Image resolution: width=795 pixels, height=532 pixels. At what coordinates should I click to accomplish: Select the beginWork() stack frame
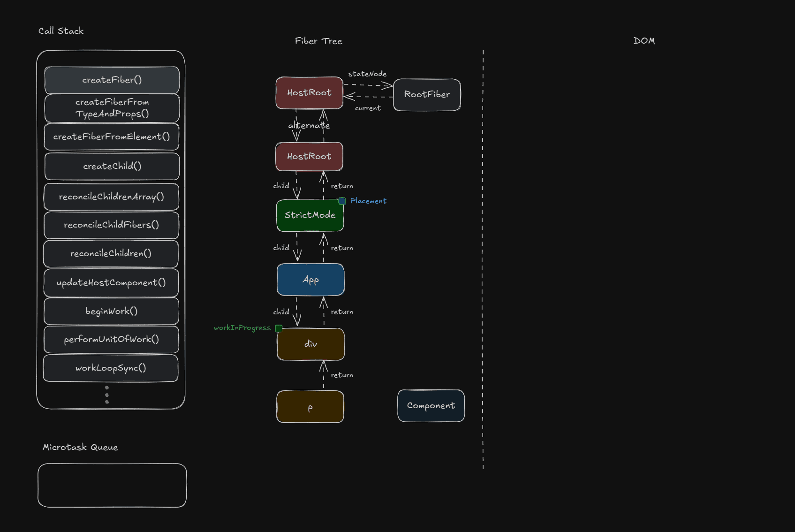click(111, 311)
